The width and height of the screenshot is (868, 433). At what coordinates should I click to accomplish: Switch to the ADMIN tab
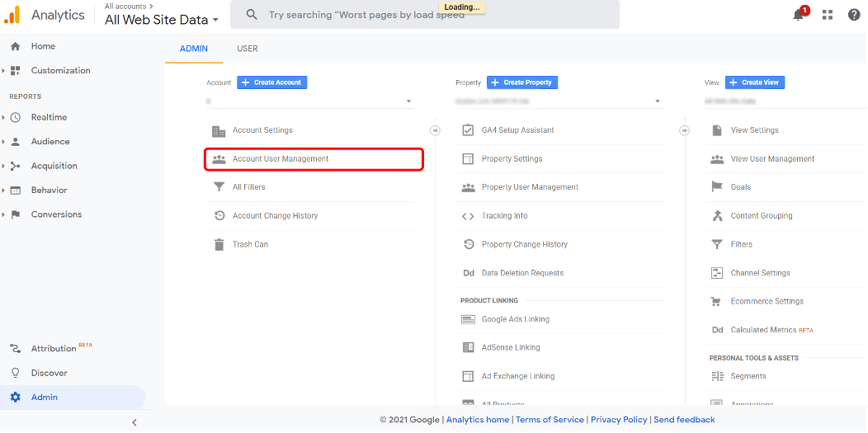pyautogui.click(x=194, y=49)
